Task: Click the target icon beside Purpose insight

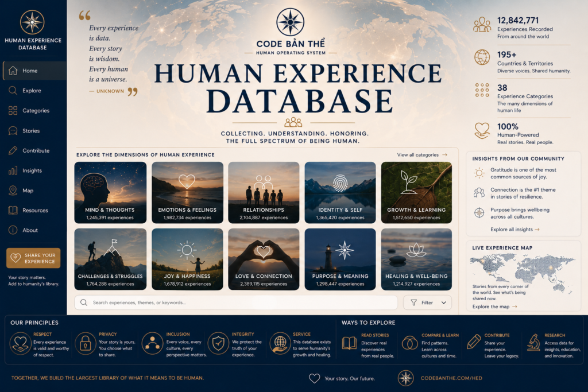Action: point(479,212)
